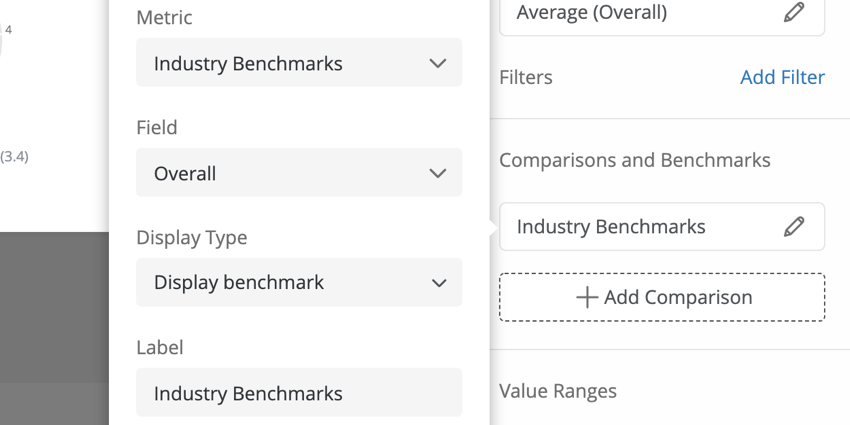Click the Filters section label
The height and width of the screenshot is (425, 850).
point(526,78)
